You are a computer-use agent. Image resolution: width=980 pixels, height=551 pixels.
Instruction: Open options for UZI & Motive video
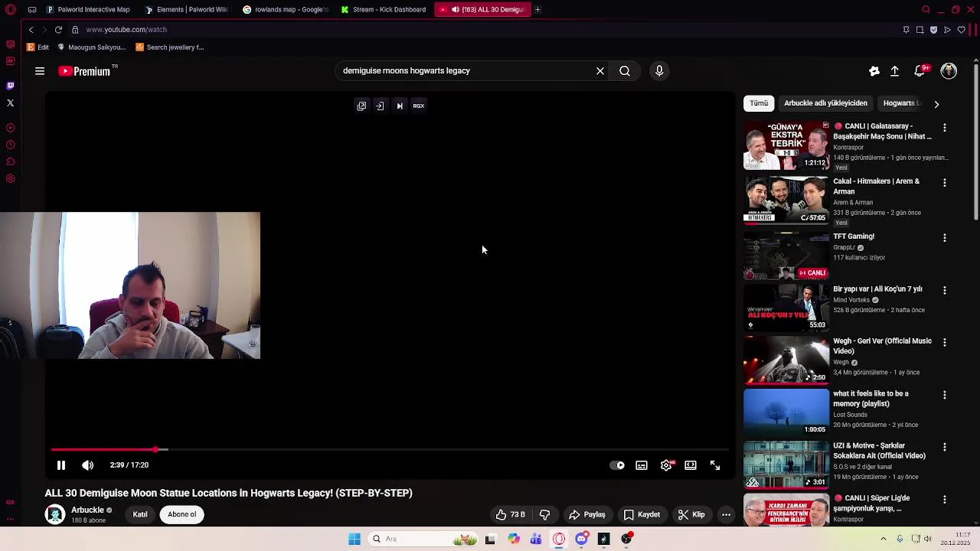pyautogui.click(x=944, y=447)
